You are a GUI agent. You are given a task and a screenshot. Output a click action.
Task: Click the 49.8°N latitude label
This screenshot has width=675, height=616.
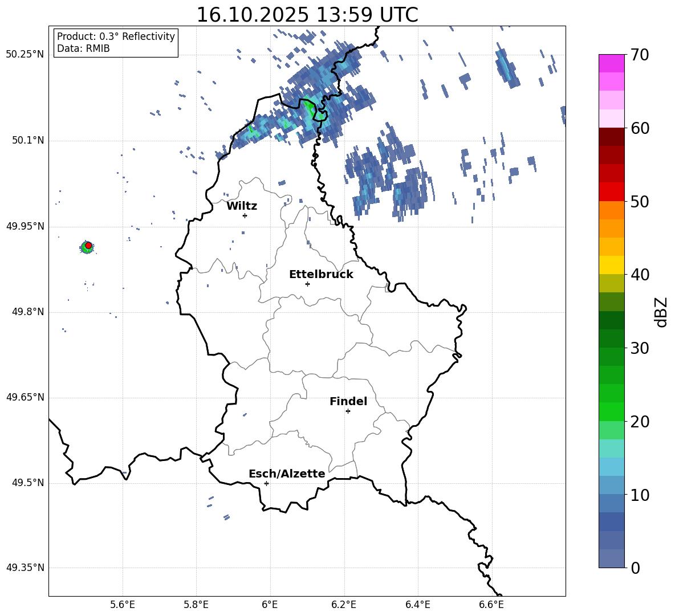[x=28, y=312]
